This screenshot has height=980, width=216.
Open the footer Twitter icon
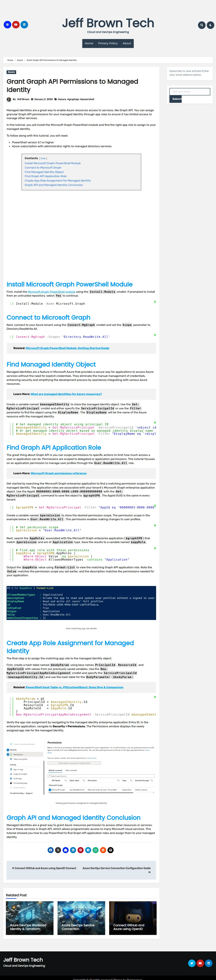click(x=192, y=963)
